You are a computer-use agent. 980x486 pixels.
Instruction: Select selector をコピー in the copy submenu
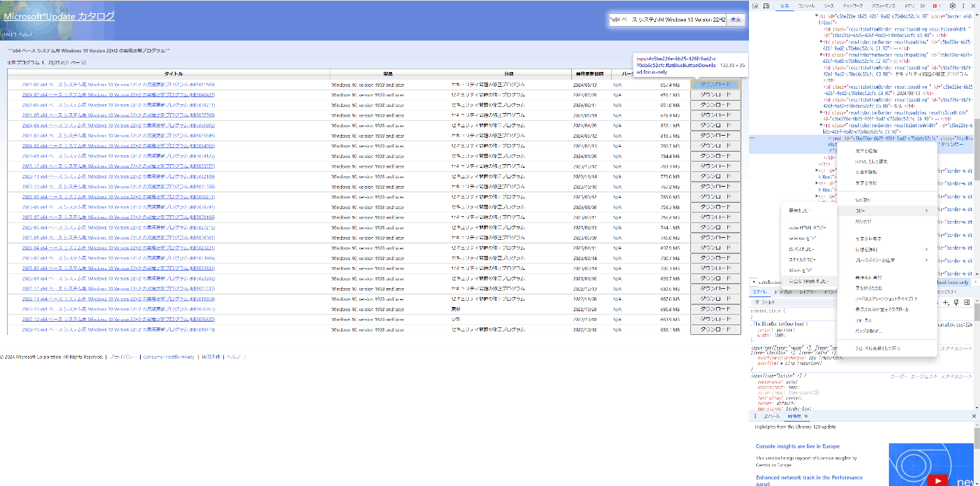(808, 238)
